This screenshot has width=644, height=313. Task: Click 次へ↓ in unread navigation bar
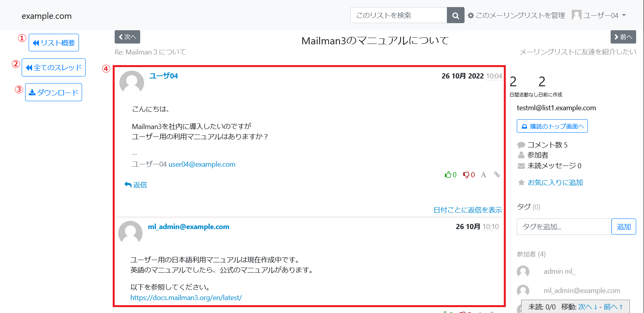(588, 307)
